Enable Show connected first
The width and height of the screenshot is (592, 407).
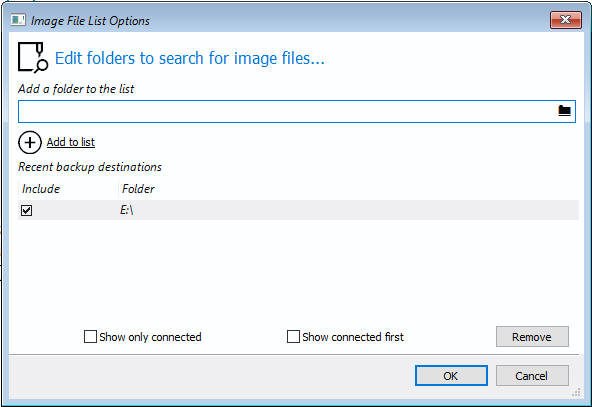coord(293,336)
